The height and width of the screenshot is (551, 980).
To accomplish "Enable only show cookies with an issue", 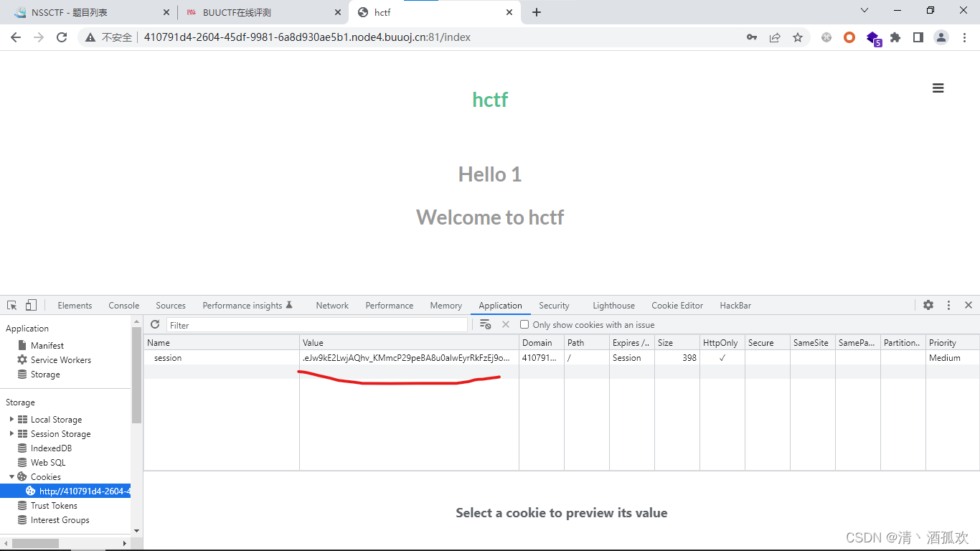I will (524, 324).
